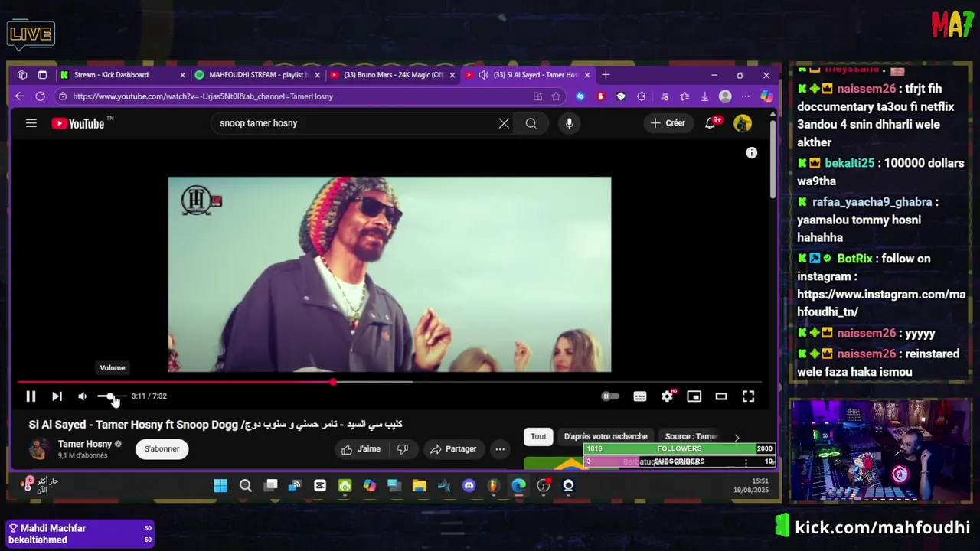Expand more filter chips with arrow
The height and width of the screenshot is (551, 980).
pos(737,438)
